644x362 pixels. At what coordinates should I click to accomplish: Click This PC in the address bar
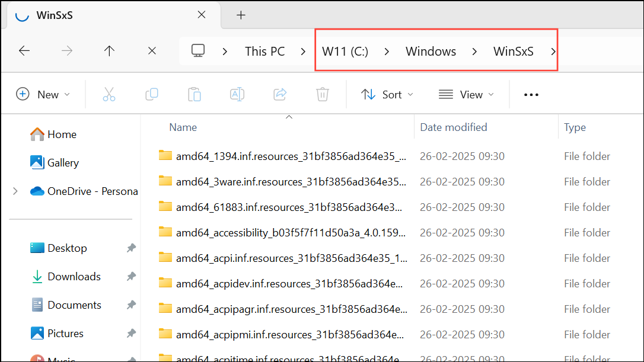pyautogui.click(x=265, y=52)
